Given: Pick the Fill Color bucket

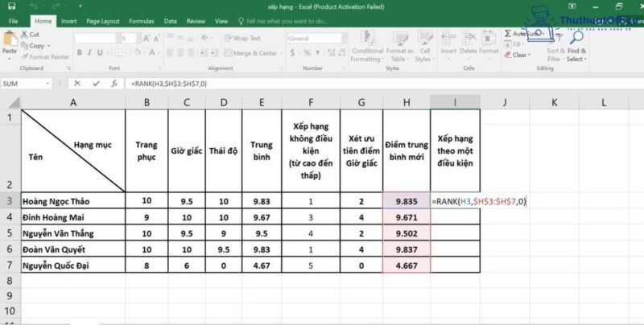Looking at the screenshot, I should pos(138,52).
